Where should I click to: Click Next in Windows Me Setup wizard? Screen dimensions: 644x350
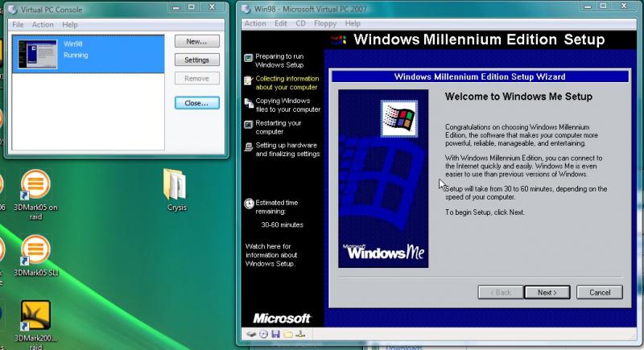[x=547, y=293]
